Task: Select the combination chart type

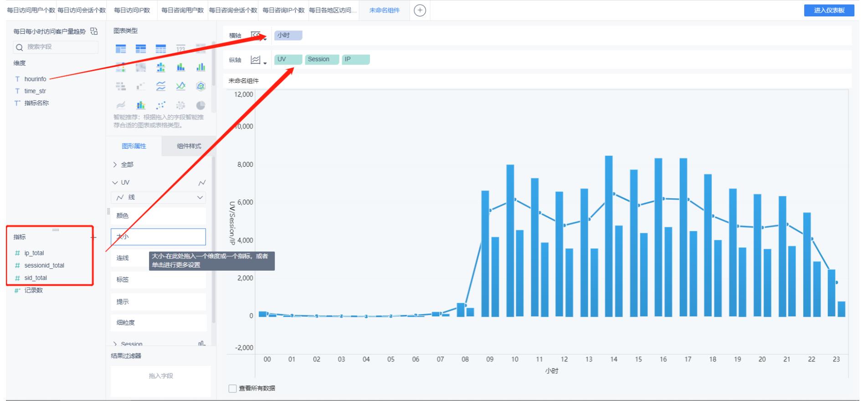Action: 141,105
